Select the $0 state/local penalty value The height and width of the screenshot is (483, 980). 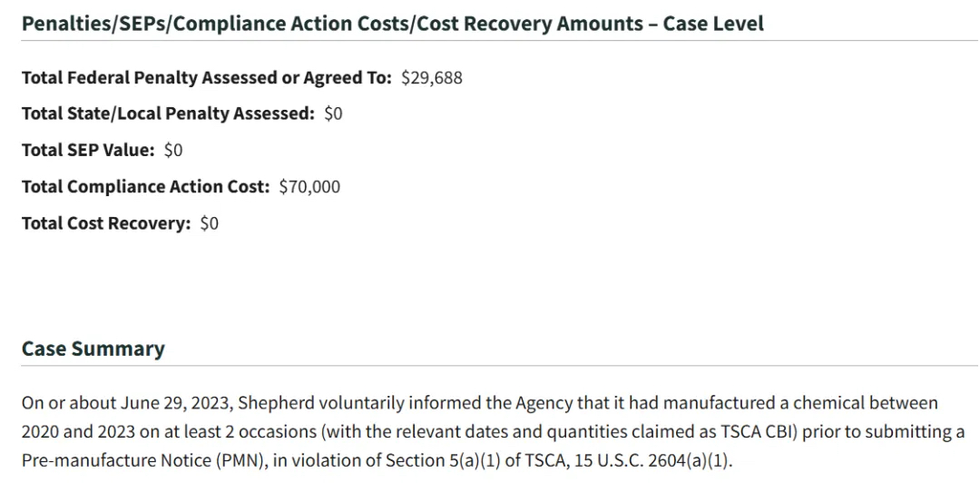[x=333, y=113]
